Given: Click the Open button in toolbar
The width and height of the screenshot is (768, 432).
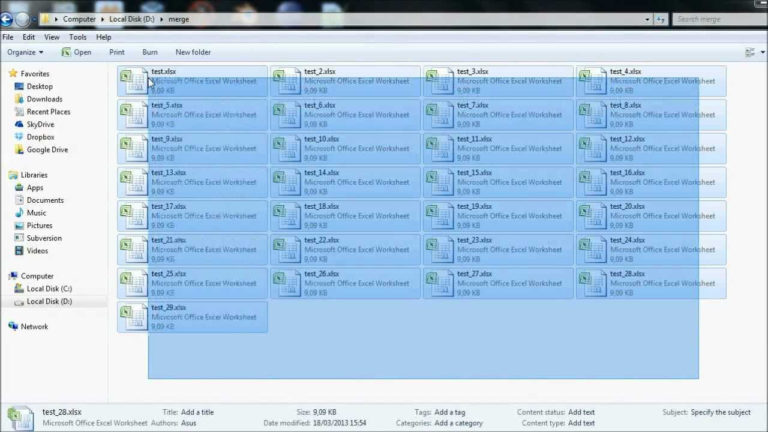Looking at the screenshot, I should [x=76, y=52].
